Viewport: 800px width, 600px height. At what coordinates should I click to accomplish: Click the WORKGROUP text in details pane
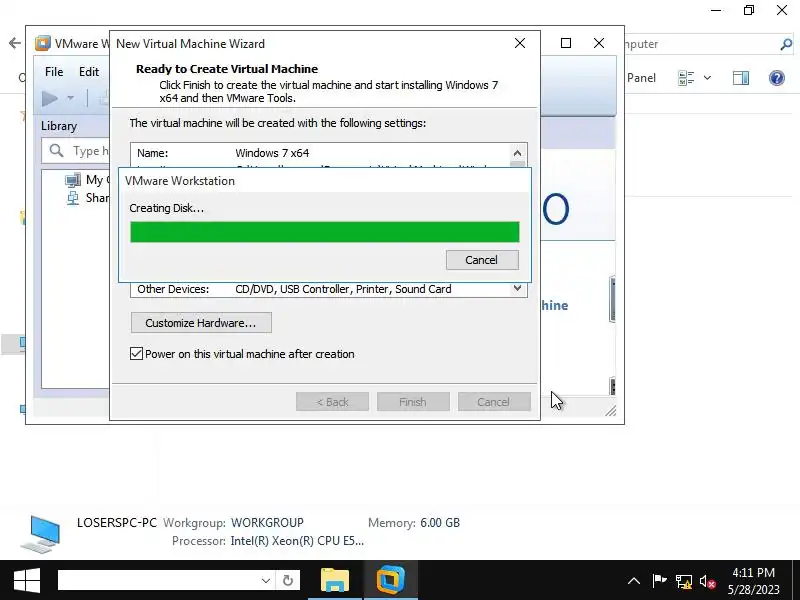[x=267, y=523]
